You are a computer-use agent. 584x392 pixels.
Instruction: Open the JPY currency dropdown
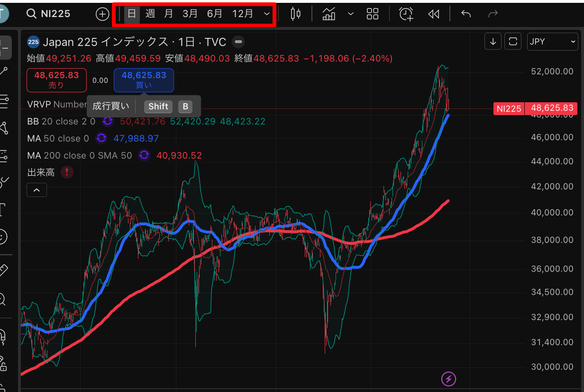(x=552, y=42)
